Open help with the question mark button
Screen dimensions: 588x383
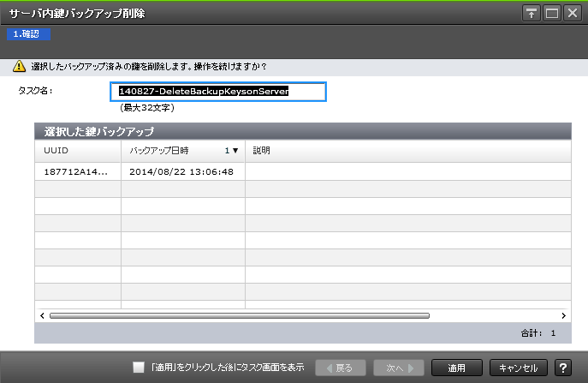(x=563, y=368)
